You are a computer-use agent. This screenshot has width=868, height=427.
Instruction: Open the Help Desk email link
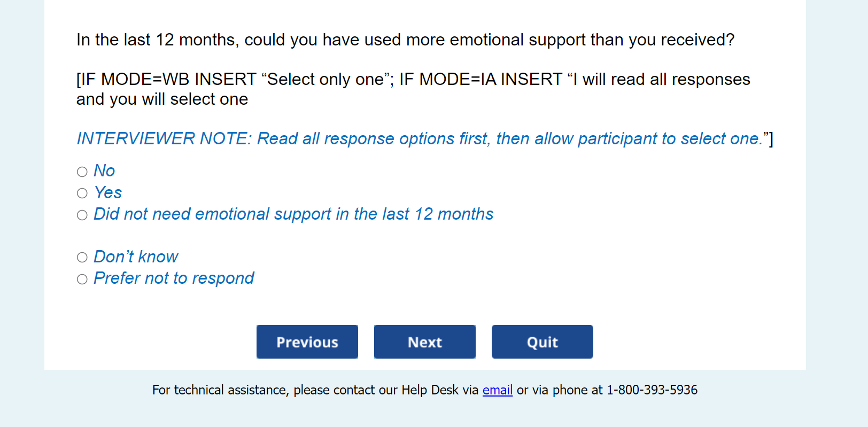pos(498,390)
